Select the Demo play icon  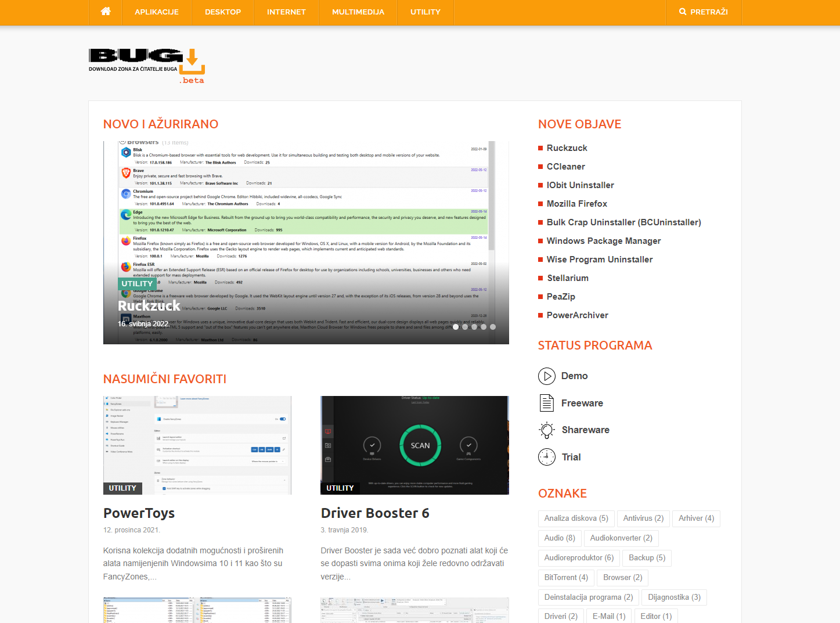(x=547, y=376)
